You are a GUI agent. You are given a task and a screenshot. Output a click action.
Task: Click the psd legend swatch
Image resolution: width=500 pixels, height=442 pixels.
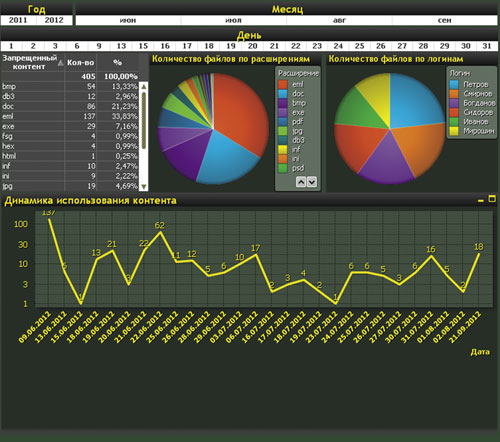[x=283, y=168]
